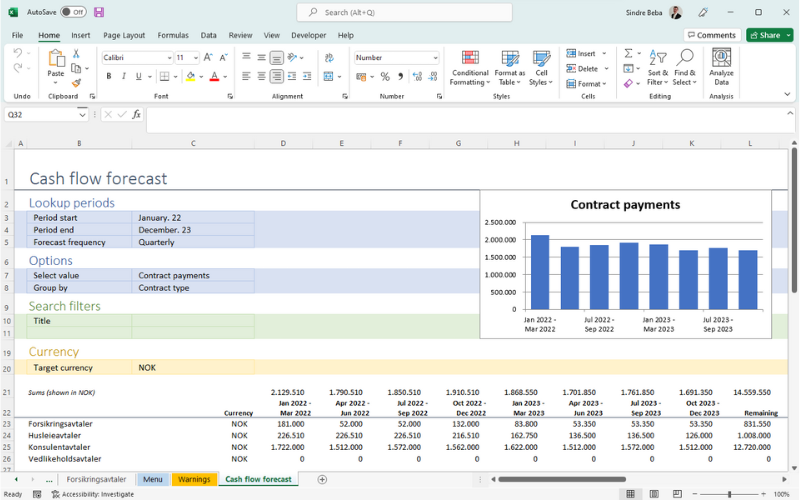The width and height of the screenshot is (800, 500).
Task: Click the Borders icon
Action: click(164, 76)
